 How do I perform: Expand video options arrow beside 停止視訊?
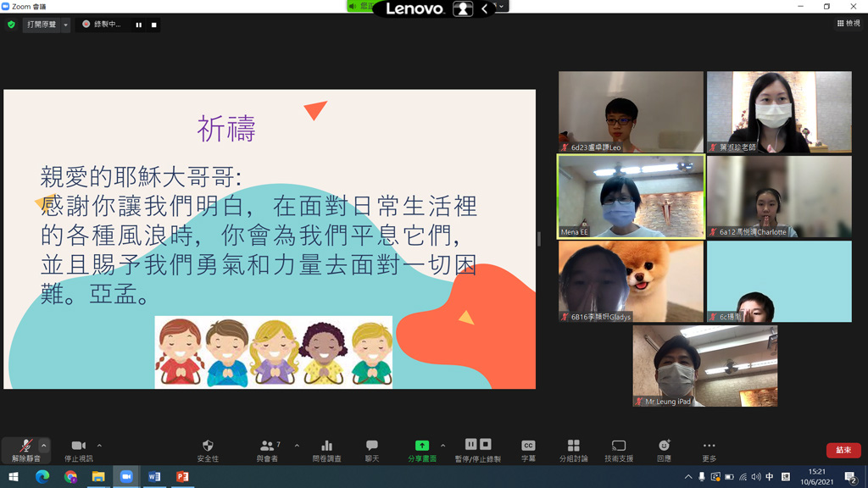99,445
